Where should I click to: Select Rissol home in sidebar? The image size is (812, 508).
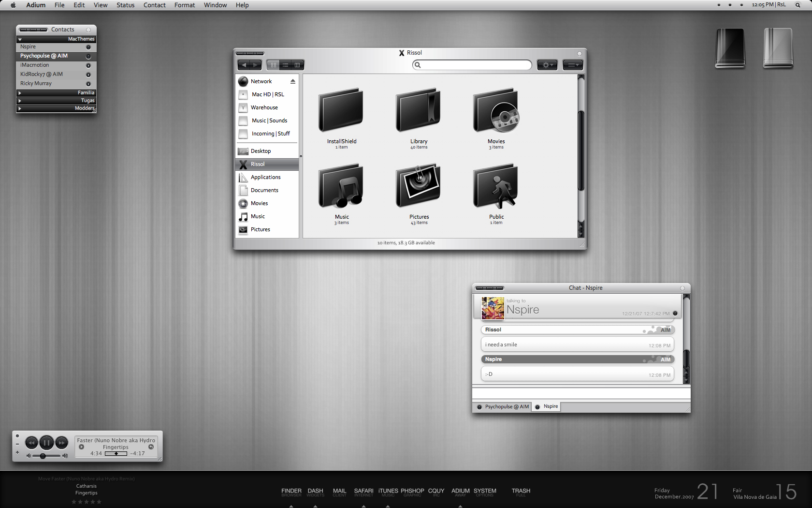point(267,164)
